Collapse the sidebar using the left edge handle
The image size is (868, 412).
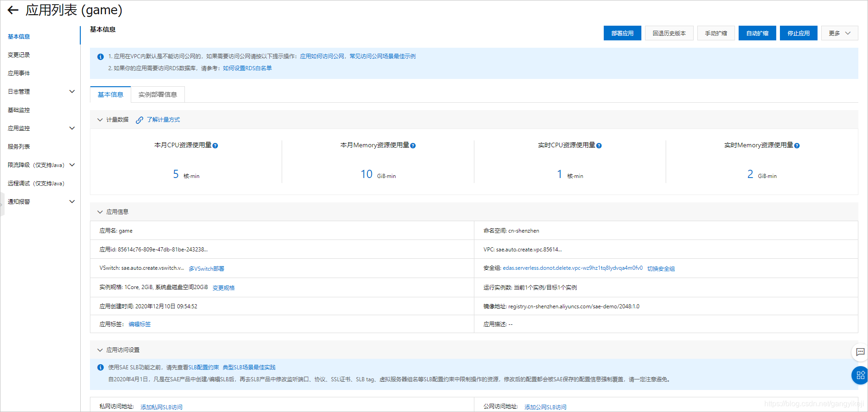2,205
